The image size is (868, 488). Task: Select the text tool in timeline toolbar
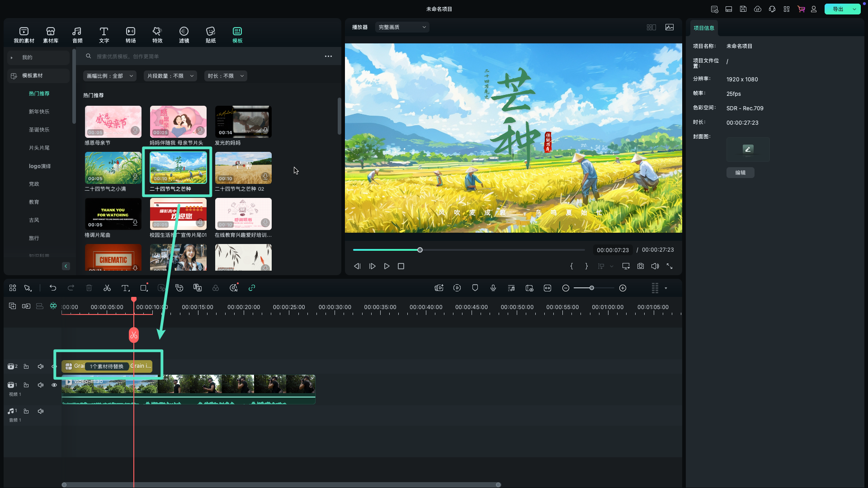125,288
